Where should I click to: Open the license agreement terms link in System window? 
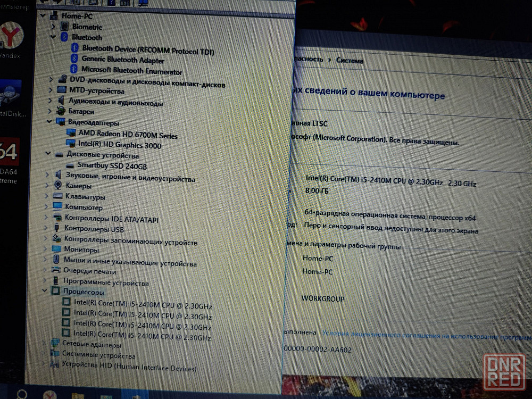coord(427,336)
